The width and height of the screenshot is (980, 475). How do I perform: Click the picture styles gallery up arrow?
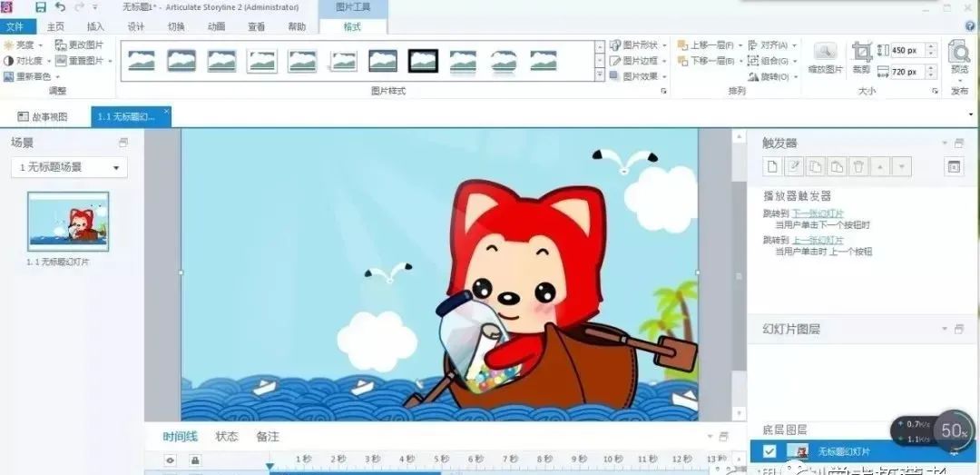pyautogui.click(x=600, y=47)
